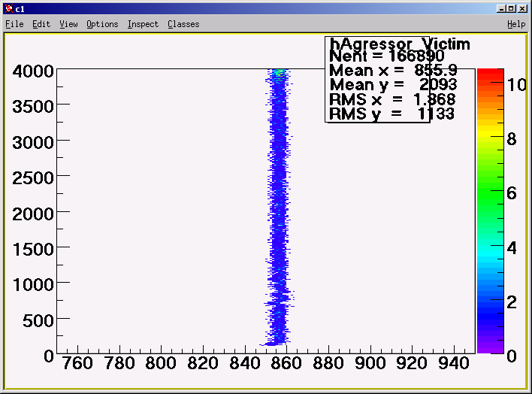Open the Inspect menu
532x394 pixels.
pyautogui.click(x=143, y=24)
